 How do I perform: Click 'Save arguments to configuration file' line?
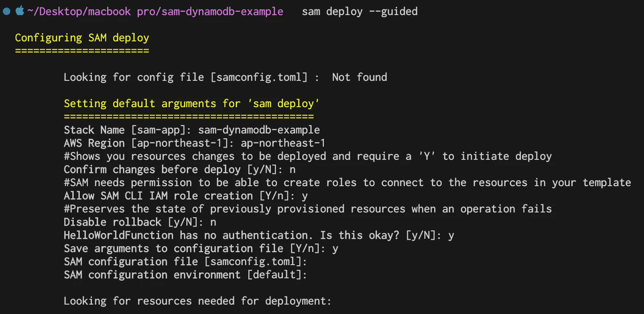201,248
